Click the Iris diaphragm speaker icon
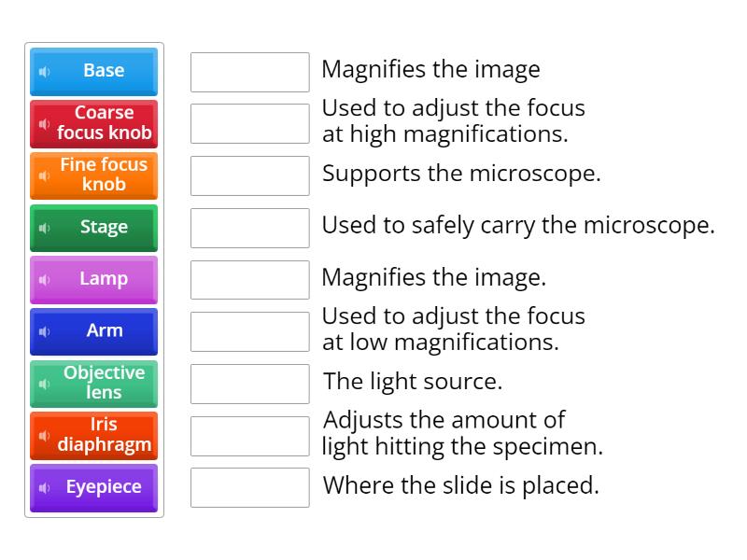The image size is (747, 560). tap(43, 435)
